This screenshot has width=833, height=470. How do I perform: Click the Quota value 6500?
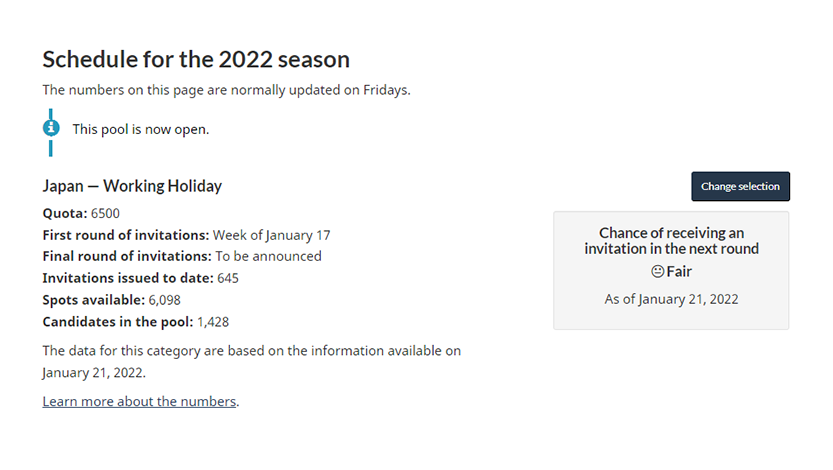(x=105, y=213)
